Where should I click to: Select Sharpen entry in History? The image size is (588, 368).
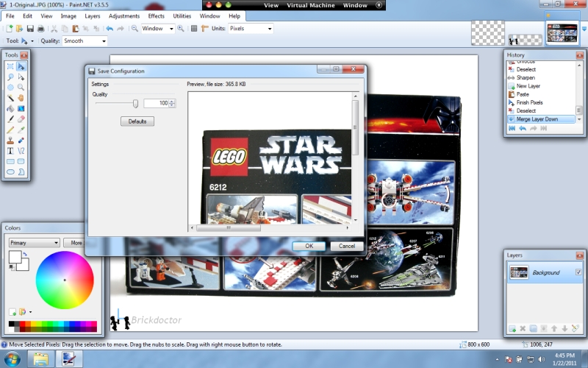click(526, 78)
